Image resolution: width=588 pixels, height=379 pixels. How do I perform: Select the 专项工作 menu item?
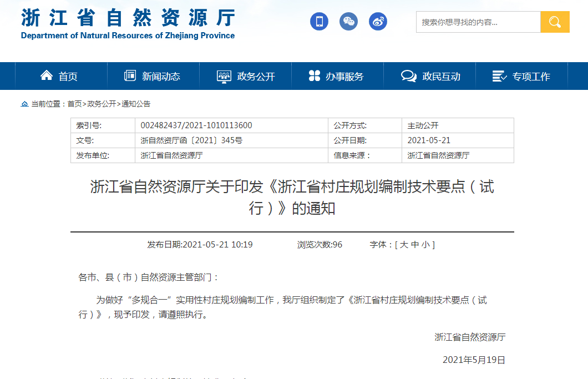click(x=531, y=77)
